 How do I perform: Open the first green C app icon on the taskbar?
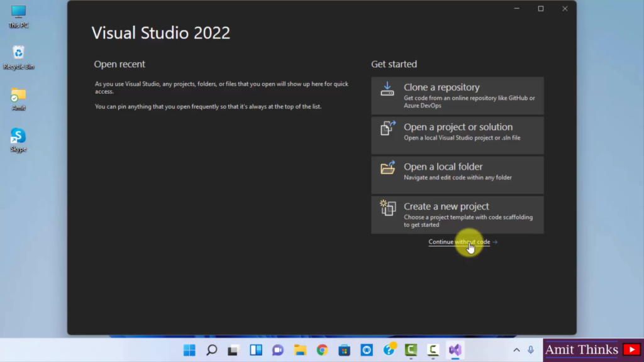(x=411, y=350)
